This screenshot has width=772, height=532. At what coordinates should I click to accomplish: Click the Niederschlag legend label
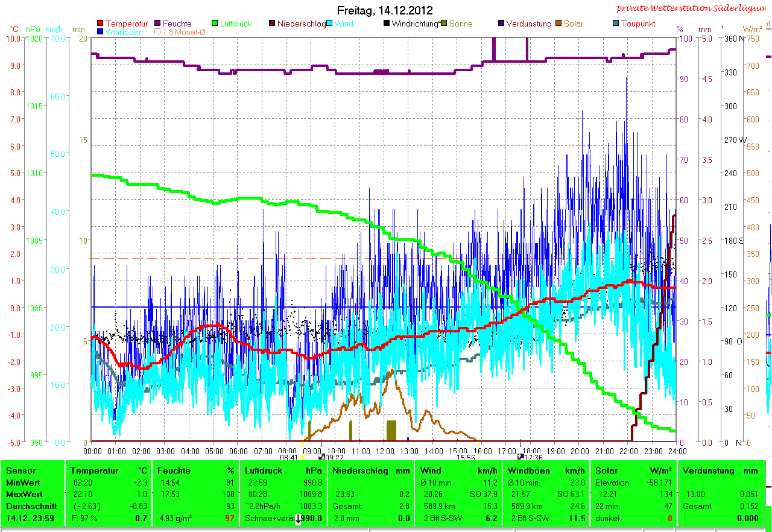(x=301, y=24)
